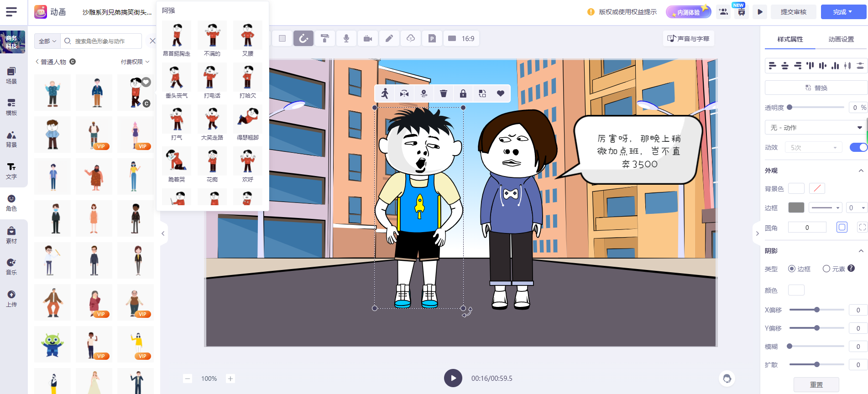Go back from 普通人物 category
Image resolution: width=868 pixels, height=394 pixels.
click(x=37, y=62)
